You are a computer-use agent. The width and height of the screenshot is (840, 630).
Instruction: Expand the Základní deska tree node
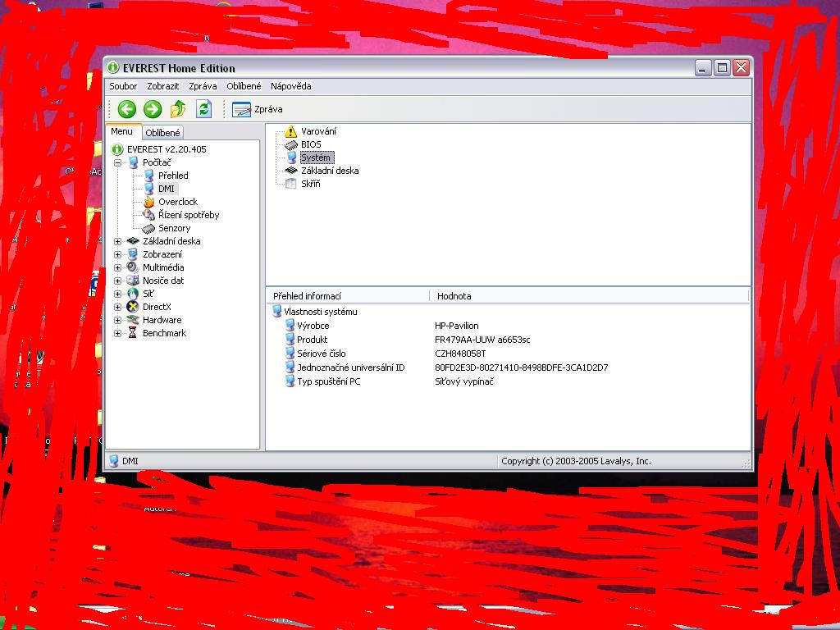point(117,242)
